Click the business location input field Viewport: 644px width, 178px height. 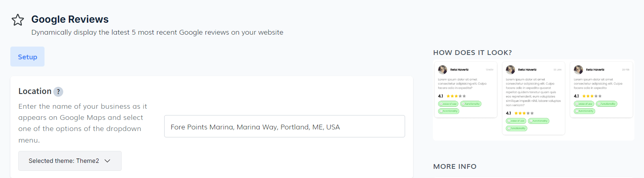(284, 127)
